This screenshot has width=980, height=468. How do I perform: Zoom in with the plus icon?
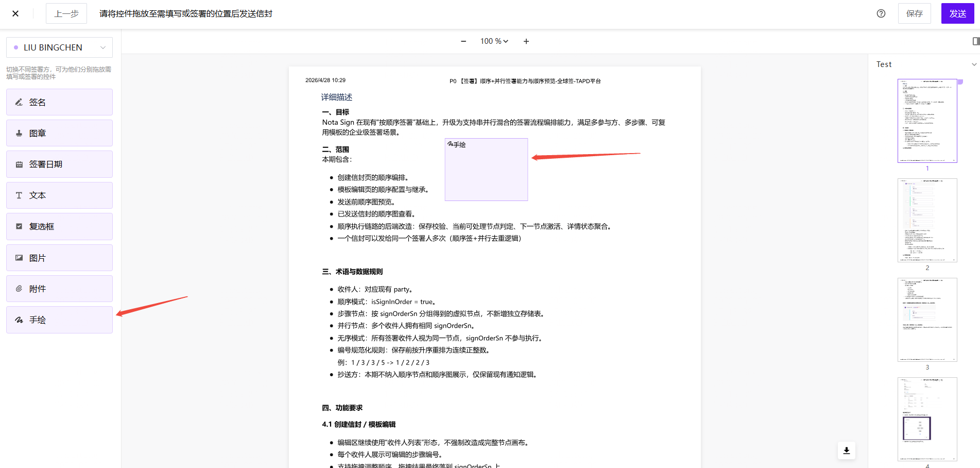pos(526,41)
